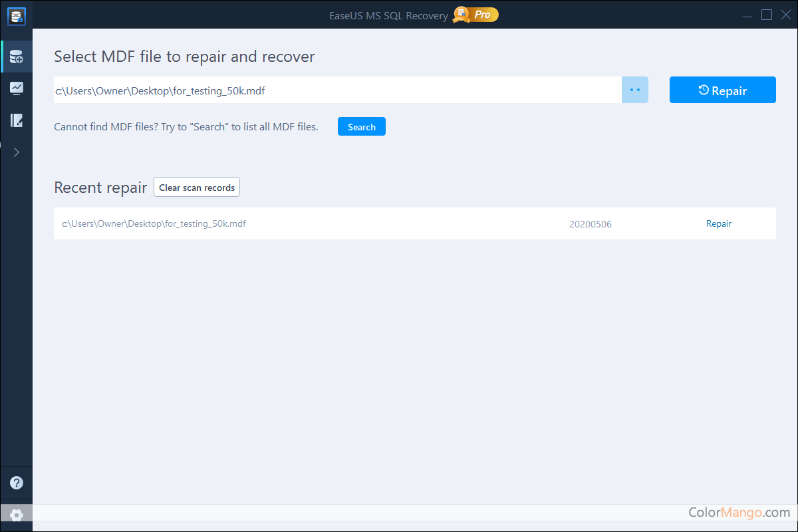This screenshot has height=532, width=798.
Task: Click the EaseUS app logo icon
Action: [16, 16]
